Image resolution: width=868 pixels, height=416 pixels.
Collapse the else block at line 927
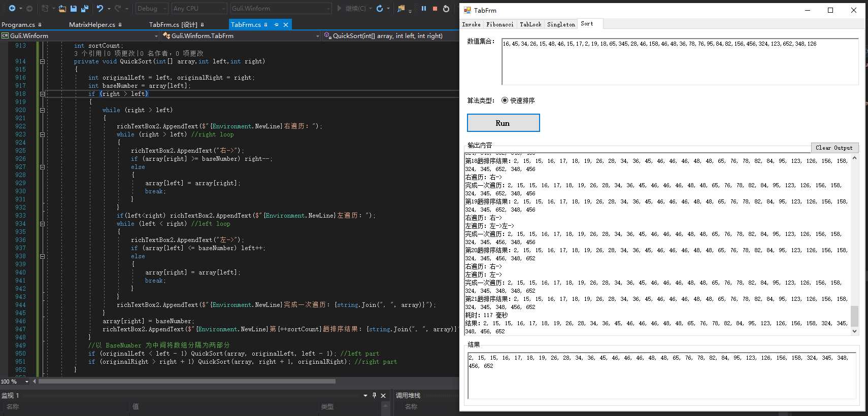coord(42,167)
